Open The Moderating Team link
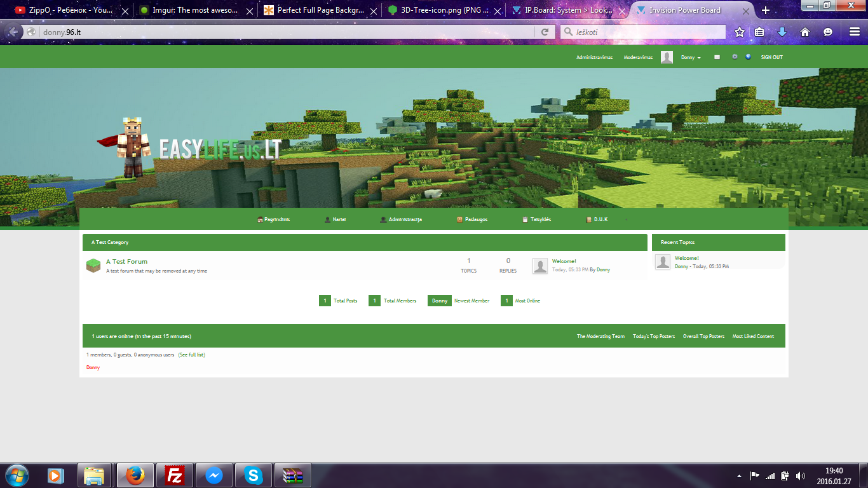The width and height of the screenshot is (868, 488). pos(600,336)
